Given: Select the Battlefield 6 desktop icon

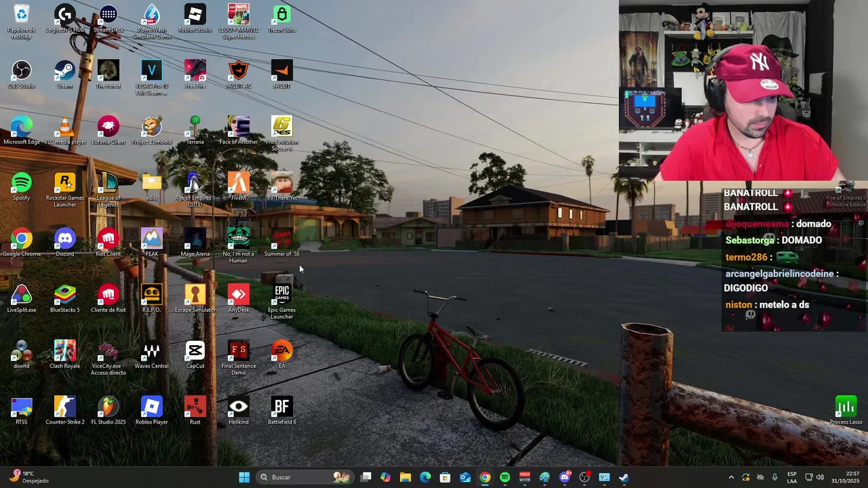Looking at the screenshot, I should pyautogui.click(x=282, y=411).
